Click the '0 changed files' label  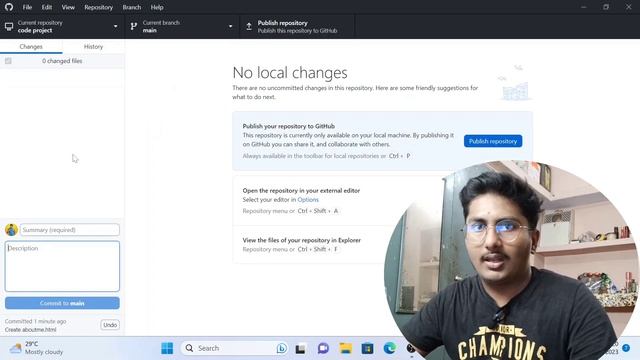coord(62,61)
